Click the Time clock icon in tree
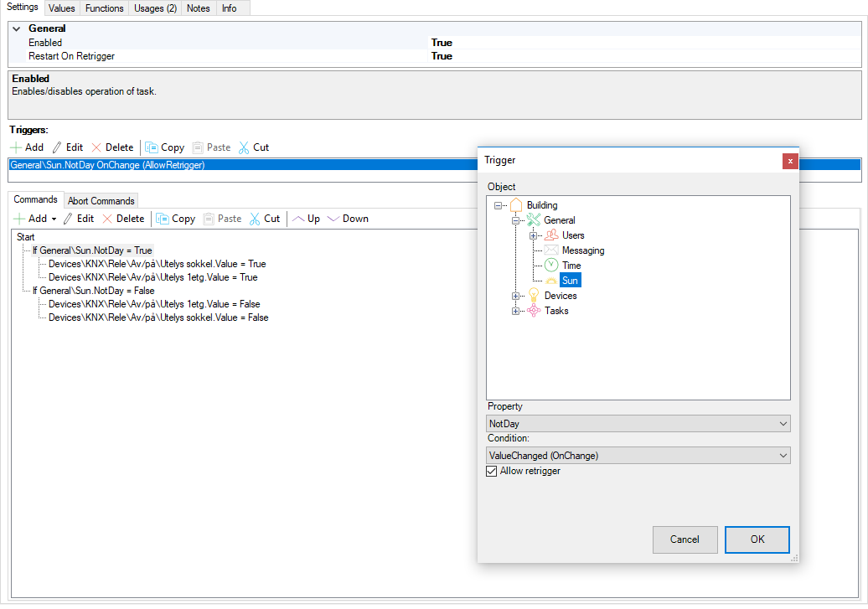Image resolution: width=868 pixels, height=609 pixels. (550, 266)
